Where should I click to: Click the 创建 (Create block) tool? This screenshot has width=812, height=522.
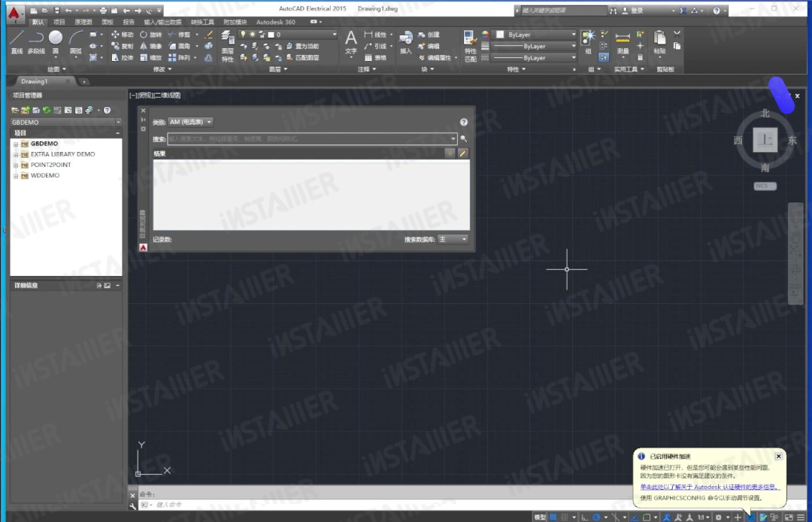point(429,35)
